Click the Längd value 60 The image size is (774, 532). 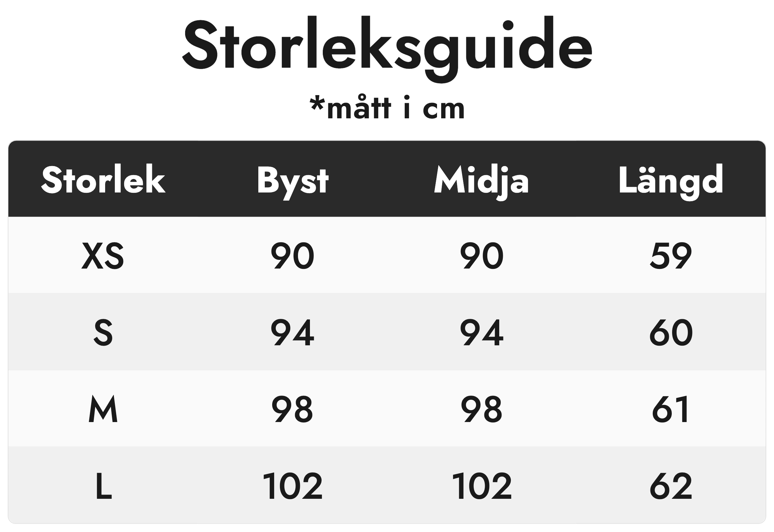click(671, 332)
